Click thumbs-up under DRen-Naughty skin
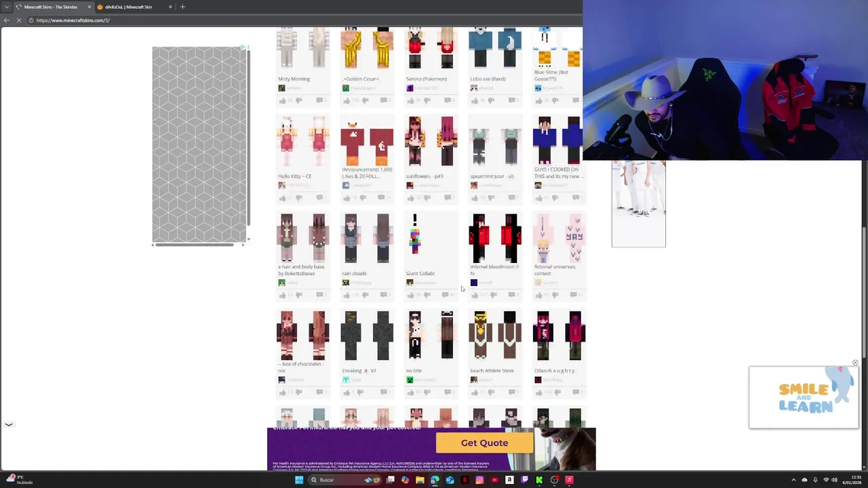 [x=539, y=392]
